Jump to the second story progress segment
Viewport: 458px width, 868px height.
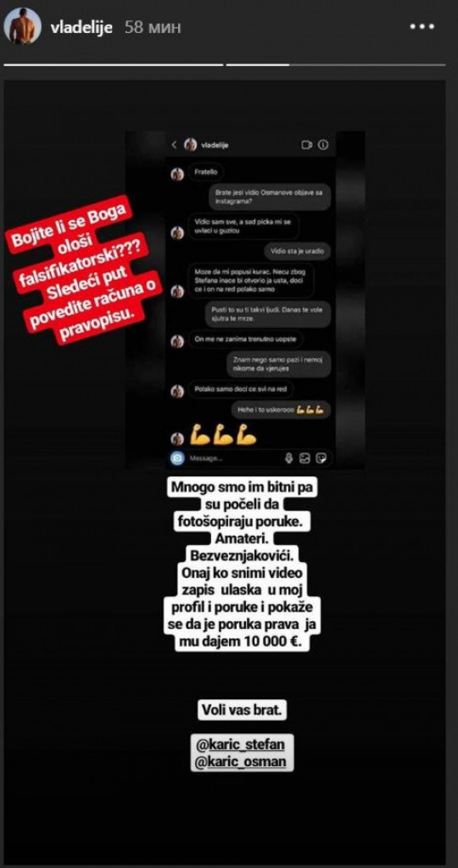(x=336, y=65)
